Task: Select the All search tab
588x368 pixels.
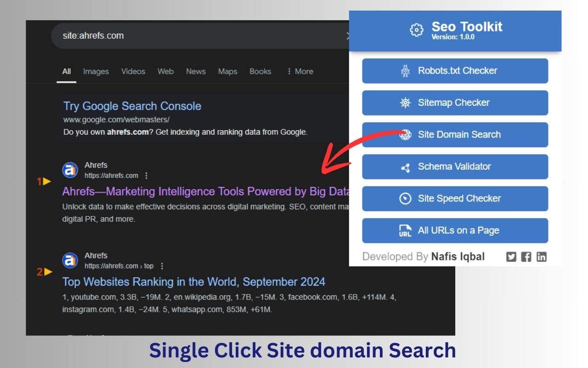Action: pos(67,71)
